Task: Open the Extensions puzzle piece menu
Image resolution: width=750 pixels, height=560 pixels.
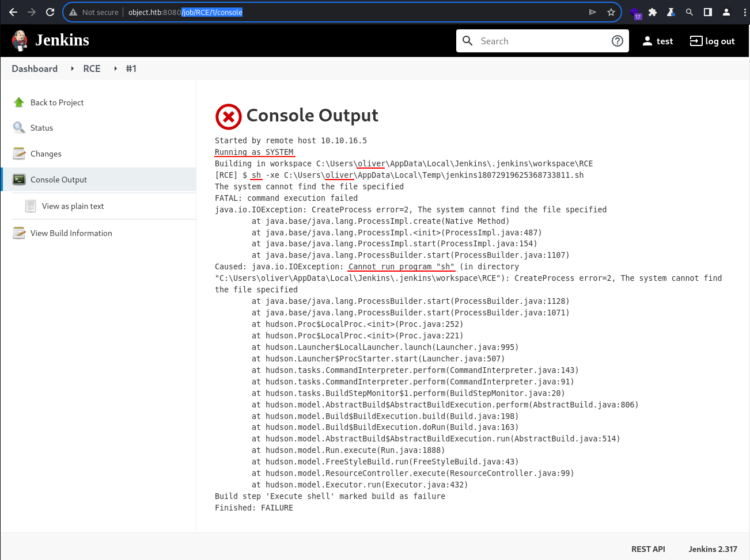Action: pyautogui.click(x=653, y=12)
